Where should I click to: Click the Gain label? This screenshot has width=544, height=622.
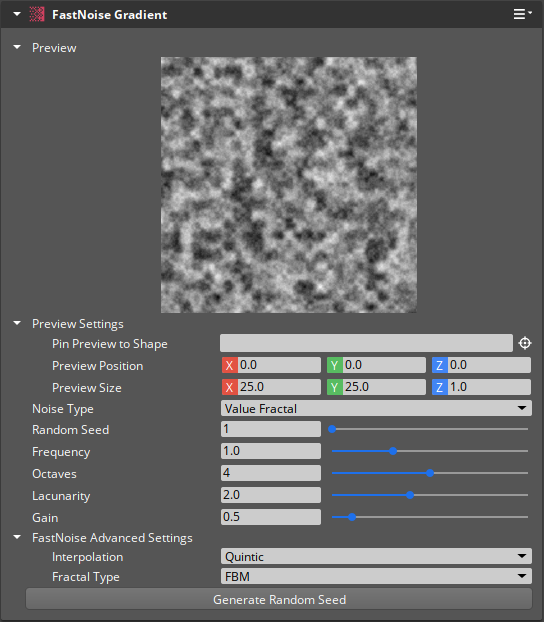pyautogui.click(x=45, y=518)
